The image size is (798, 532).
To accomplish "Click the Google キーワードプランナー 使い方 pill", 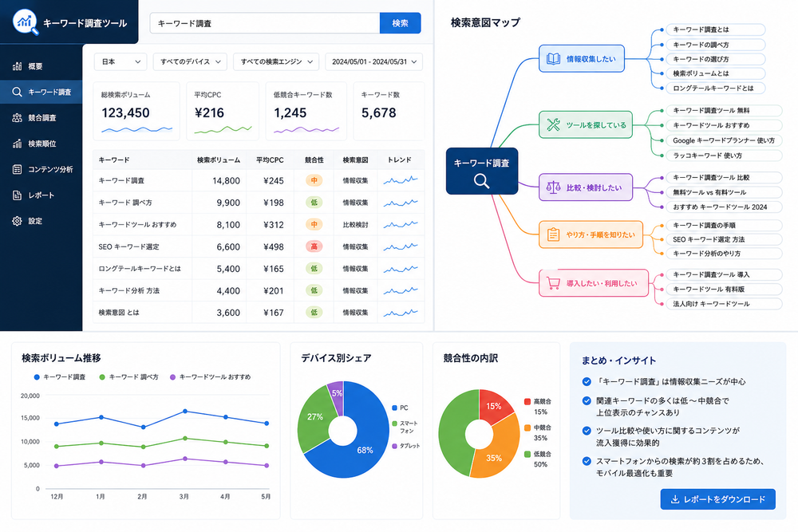I will [x=724, y=140].
